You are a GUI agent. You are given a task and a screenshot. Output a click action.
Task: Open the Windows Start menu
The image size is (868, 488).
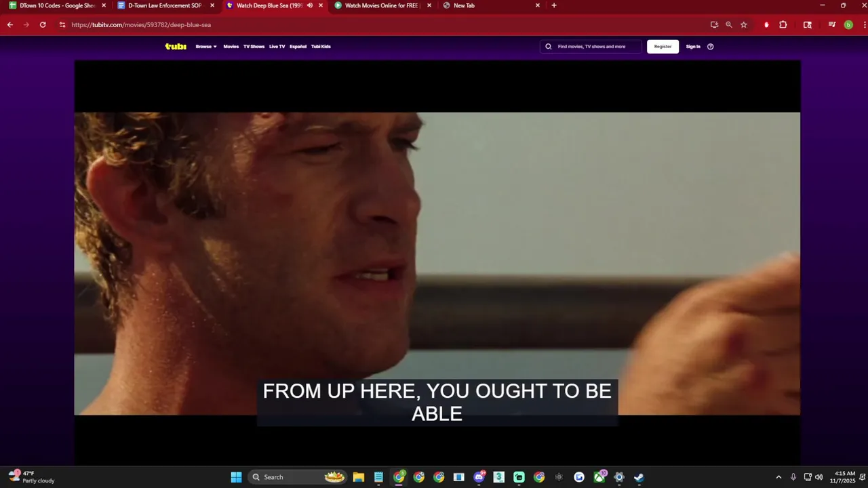pos(236,477)
